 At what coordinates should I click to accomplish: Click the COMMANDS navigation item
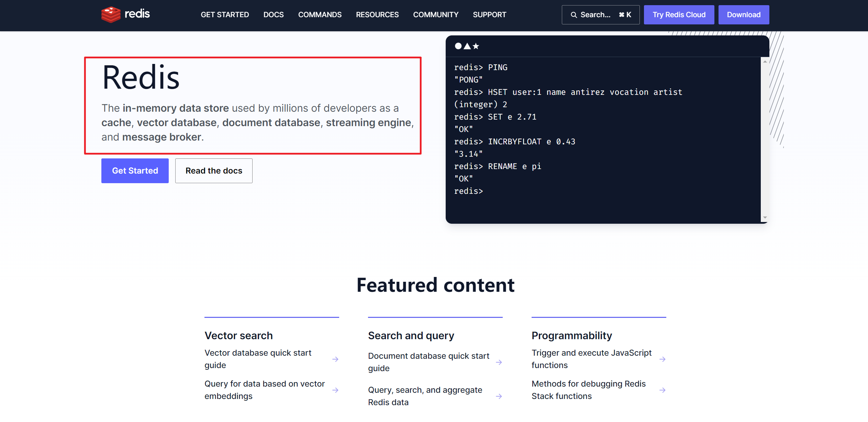click(x=321, y=15)
